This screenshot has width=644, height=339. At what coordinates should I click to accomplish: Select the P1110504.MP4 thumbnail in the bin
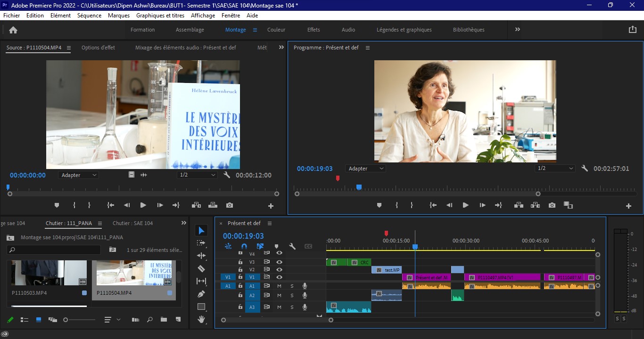click(133, 273)
